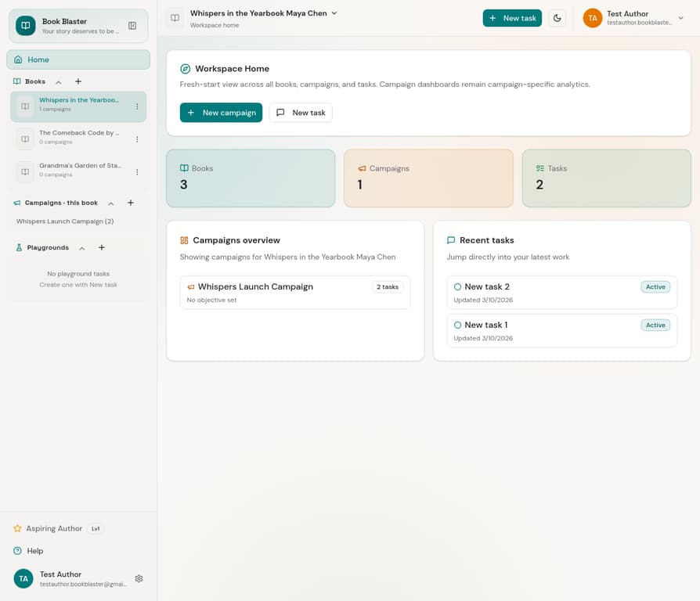
Task: Click the New campaign button
Action: click(221, 113)
